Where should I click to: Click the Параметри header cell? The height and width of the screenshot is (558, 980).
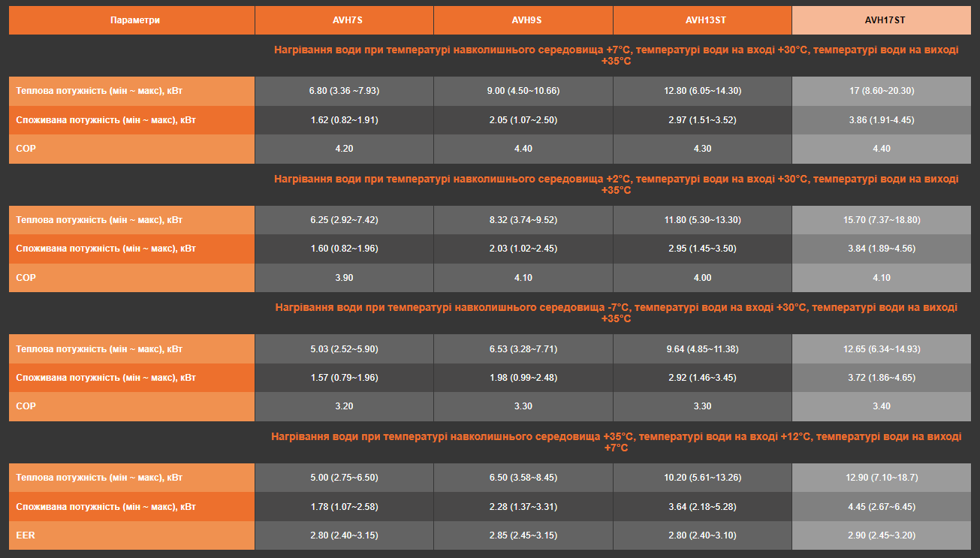pos(135,20)
